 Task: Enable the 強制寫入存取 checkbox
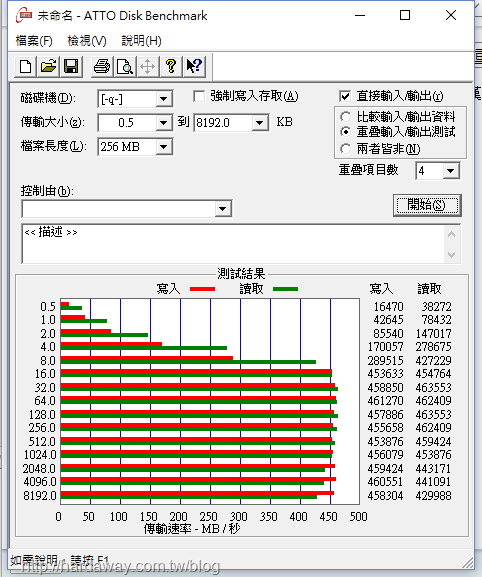pyautogui.click(x=199, y=96)
